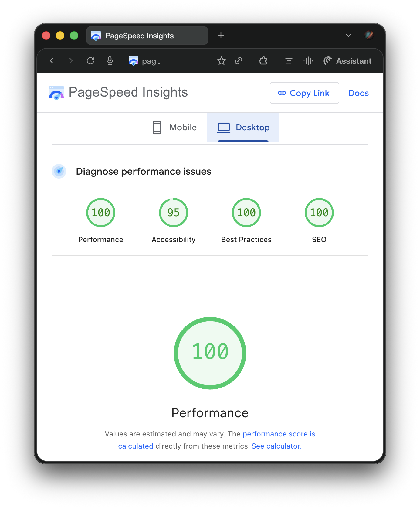Click the Accessibility 95 score gauge
The height and width of the screenshot is (509, 420).
point(174,213)
